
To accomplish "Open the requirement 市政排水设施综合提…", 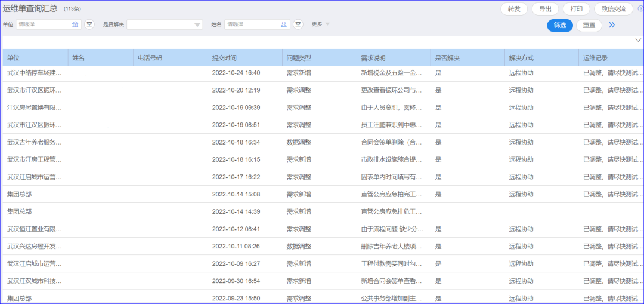I will [x=391, y=159].
